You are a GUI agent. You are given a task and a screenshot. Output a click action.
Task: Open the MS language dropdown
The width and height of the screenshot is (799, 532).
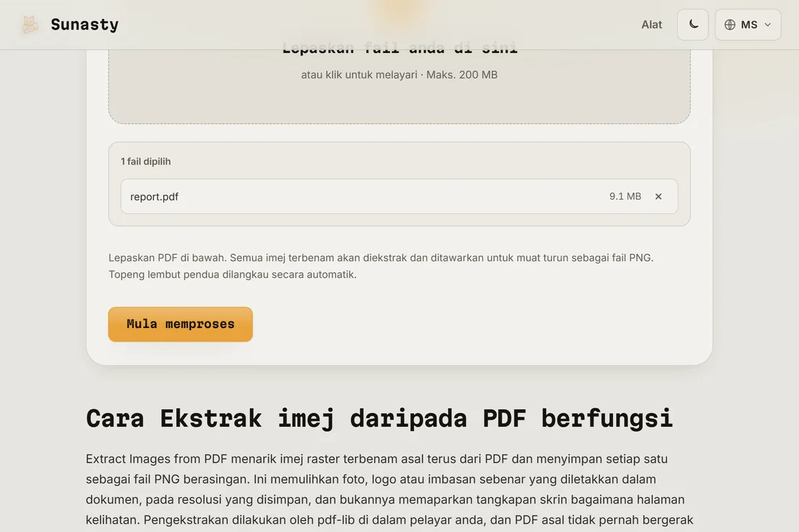coord(747,25)
